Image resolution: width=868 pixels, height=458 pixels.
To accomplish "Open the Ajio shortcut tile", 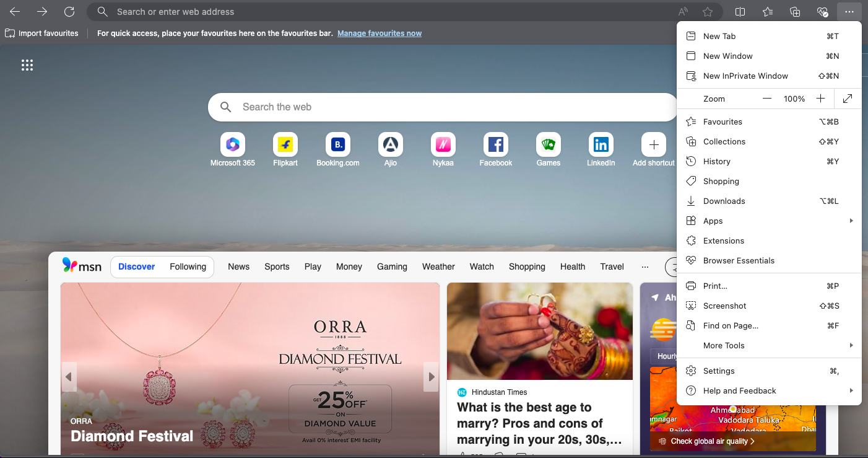I will click(391, 150).
